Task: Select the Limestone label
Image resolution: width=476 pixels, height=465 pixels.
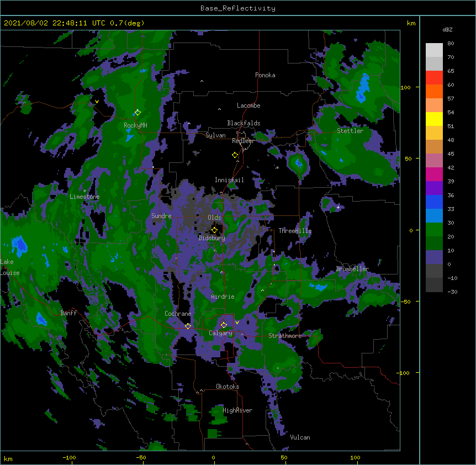Action: click(x=84, y=197)
